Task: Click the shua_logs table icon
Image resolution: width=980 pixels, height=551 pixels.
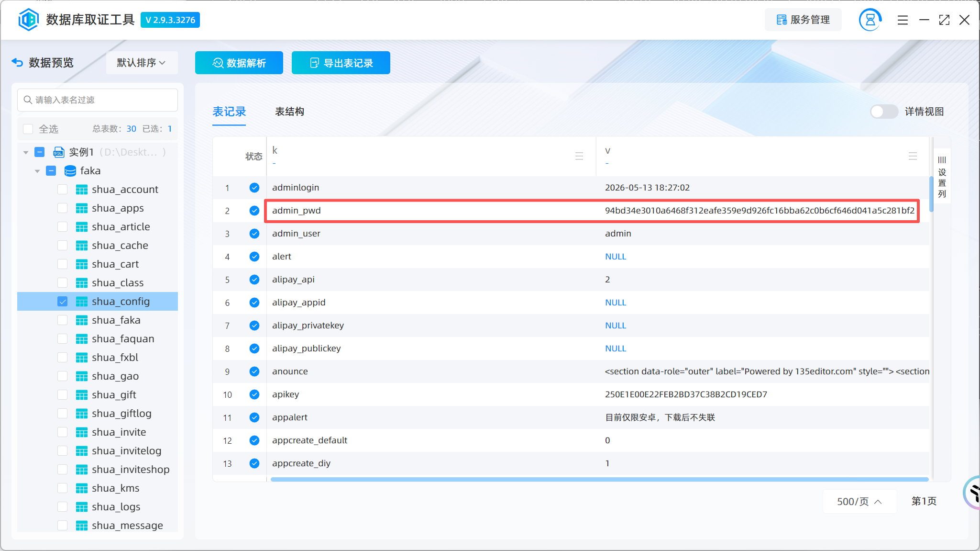Action: [82, 507]
